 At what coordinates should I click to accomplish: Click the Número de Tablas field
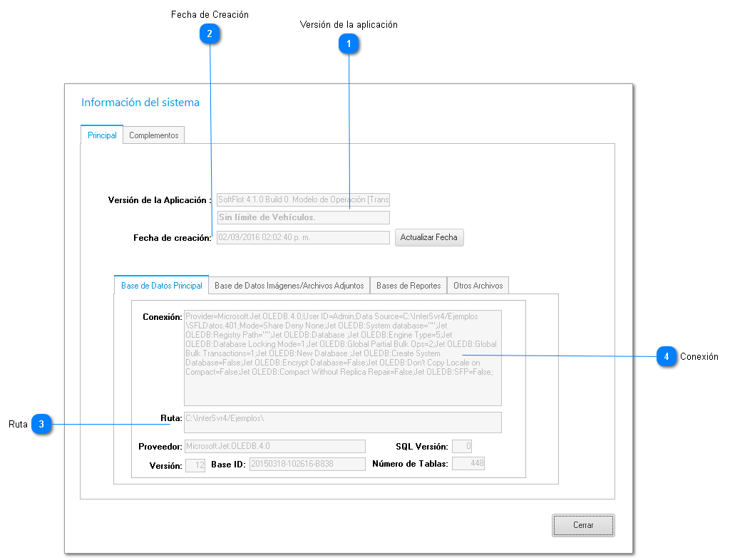(x=468, y=464)
